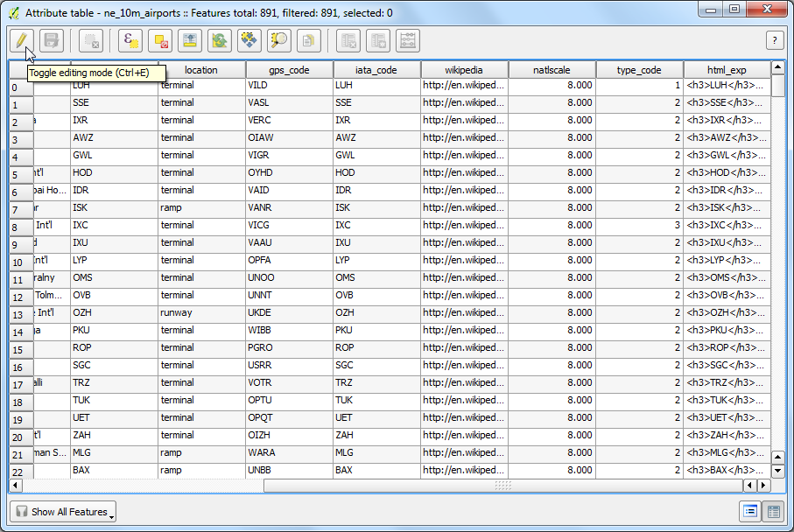The width and height of the screenshot is (794, 532).
Task: Toggle editing mode with the pencil icon
Action: tap(21, 40)
